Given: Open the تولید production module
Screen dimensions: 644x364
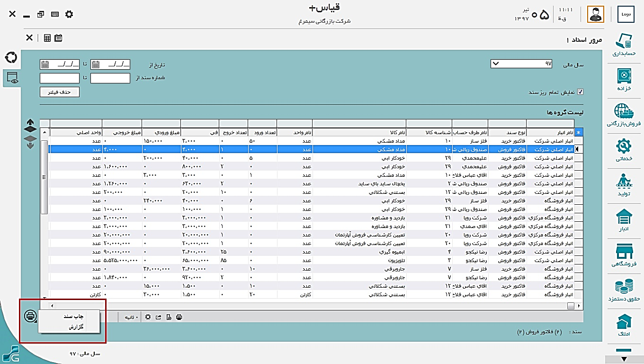Looking at the screenshot, I should point(625,185).
